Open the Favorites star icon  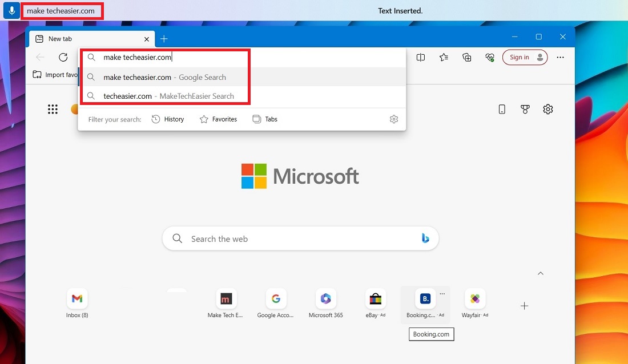pos(444,57)
